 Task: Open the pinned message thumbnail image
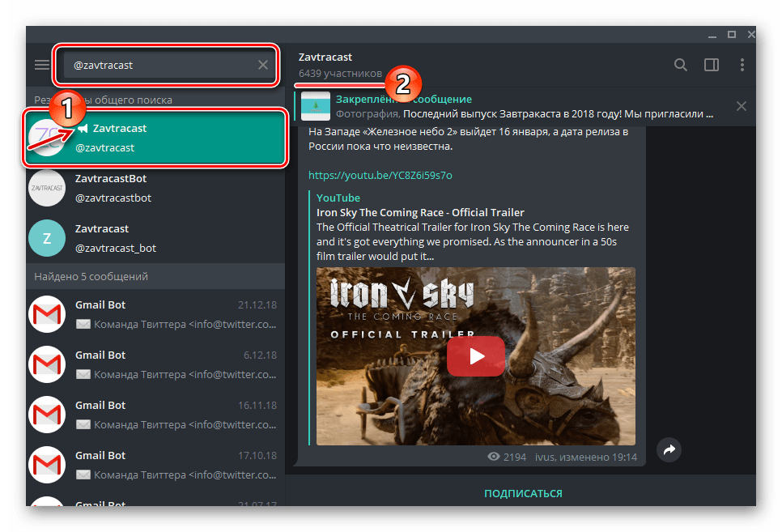tap(316, 106)
